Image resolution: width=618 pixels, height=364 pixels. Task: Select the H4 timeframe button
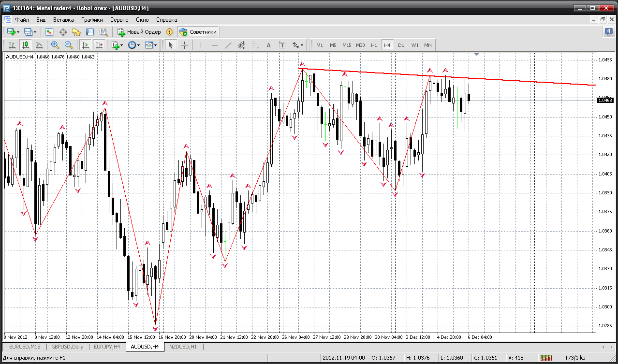click(387, 45)
